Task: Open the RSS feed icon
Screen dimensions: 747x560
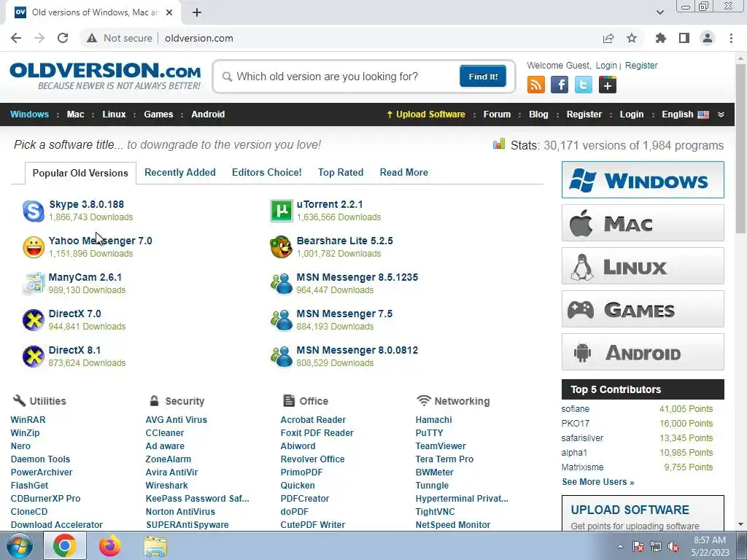Action: [536, 85]
